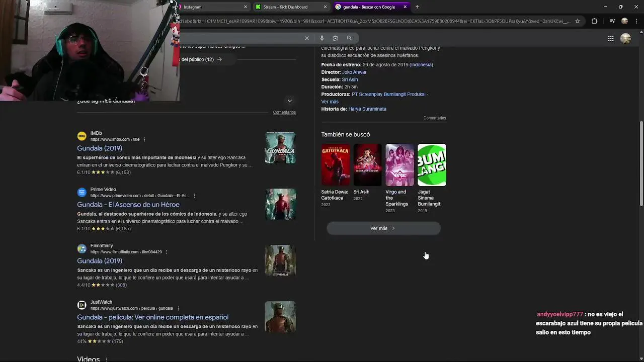Expand the '¿Qué significa Gundala?' question

pos(289,101)
